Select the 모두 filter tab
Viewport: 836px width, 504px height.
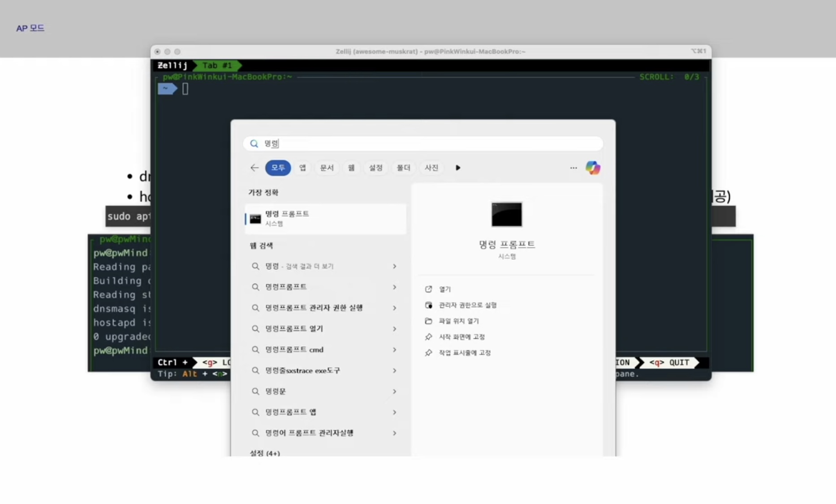(278, 168)
